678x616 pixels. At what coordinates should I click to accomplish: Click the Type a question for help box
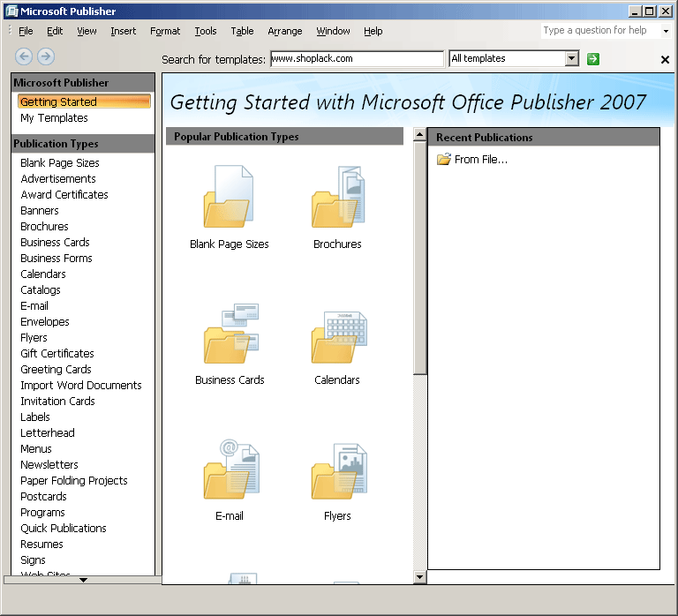tap(600, 30)
